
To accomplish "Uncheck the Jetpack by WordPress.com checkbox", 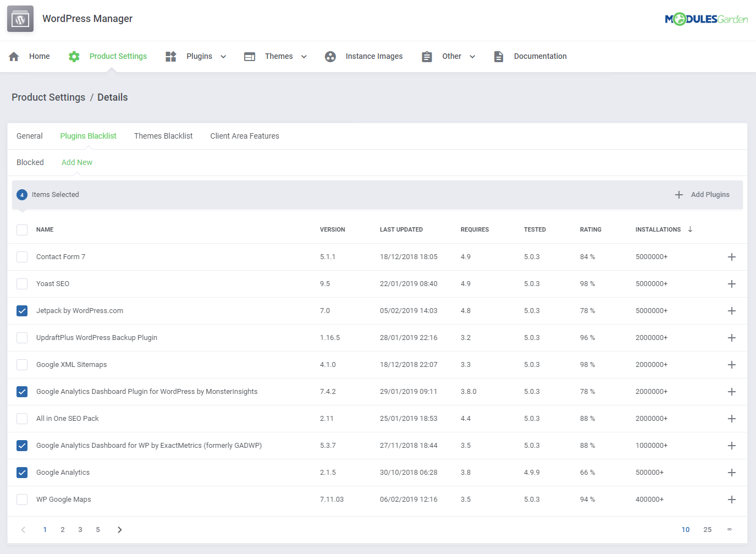I will (21, 310).
